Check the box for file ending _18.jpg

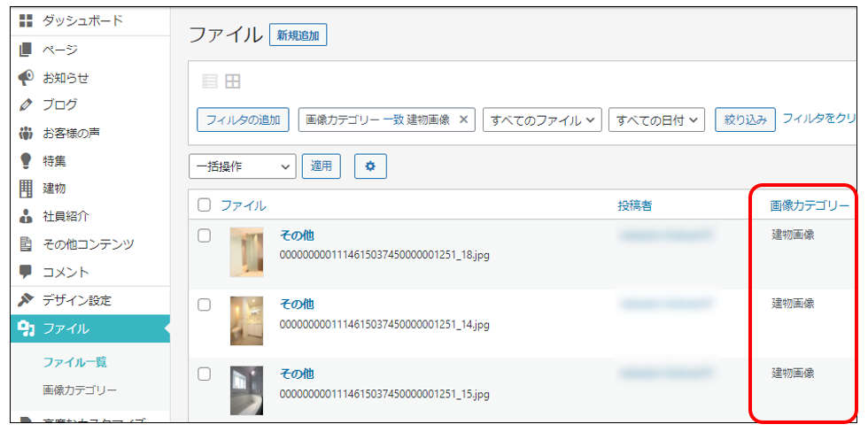(x=205, y=235)
